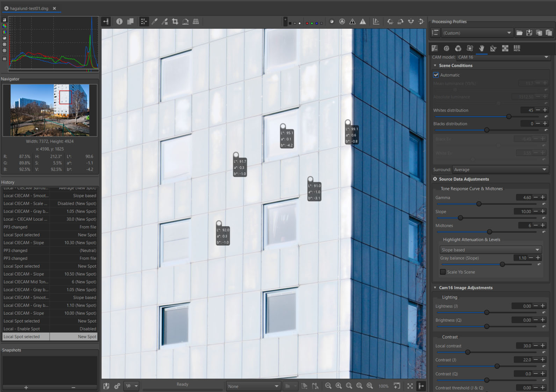Click the image info icon
The image size is (556, 392).
(119, 22)
